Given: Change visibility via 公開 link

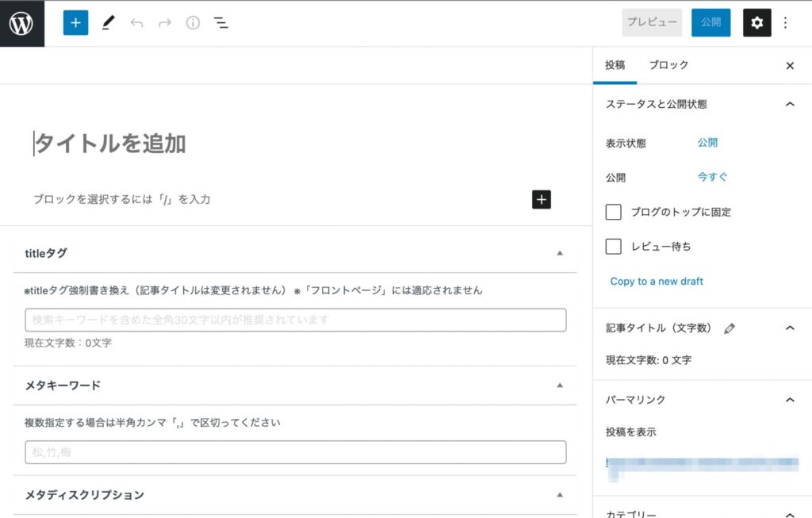Looking at the screenshot, I should pyautogui.click(x=707, y=143).
